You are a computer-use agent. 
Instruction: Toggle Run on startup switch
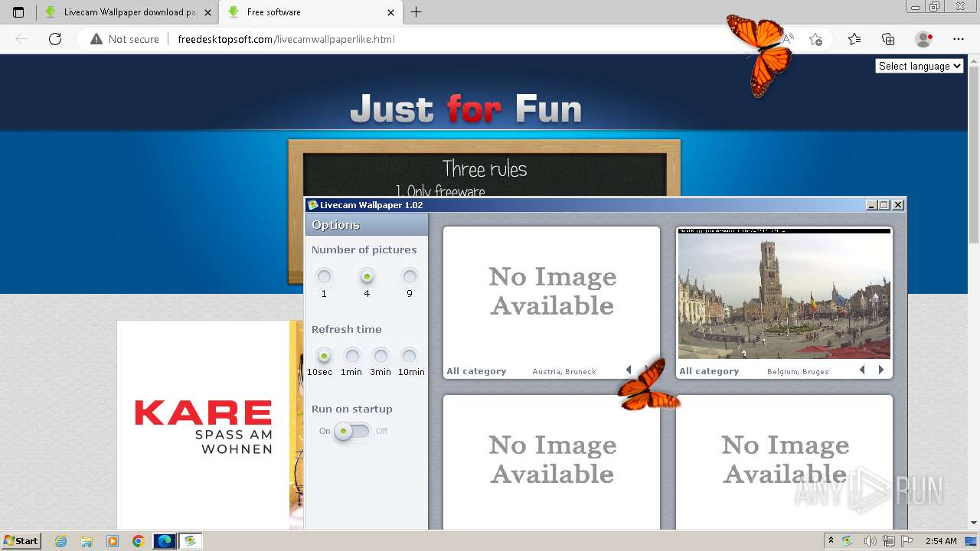(352, 431)
